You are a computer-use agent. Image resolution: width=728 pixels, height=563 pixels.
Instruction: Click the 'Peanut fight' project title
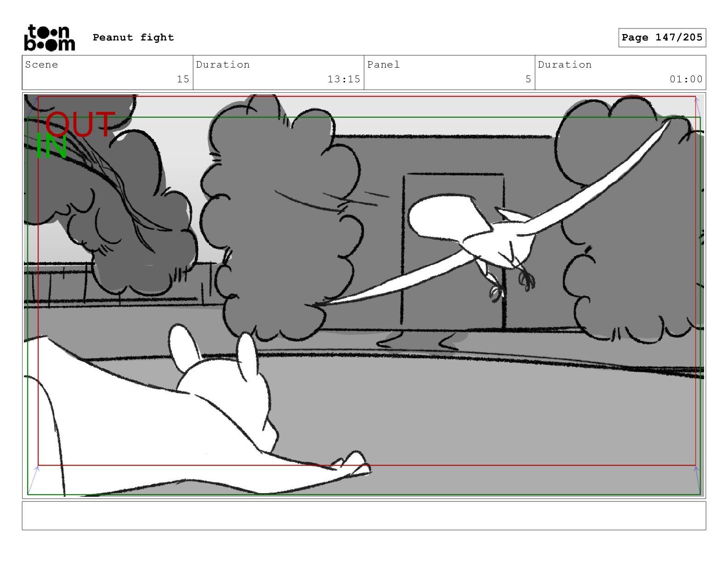pyautogui.click(x=133, y=37)
